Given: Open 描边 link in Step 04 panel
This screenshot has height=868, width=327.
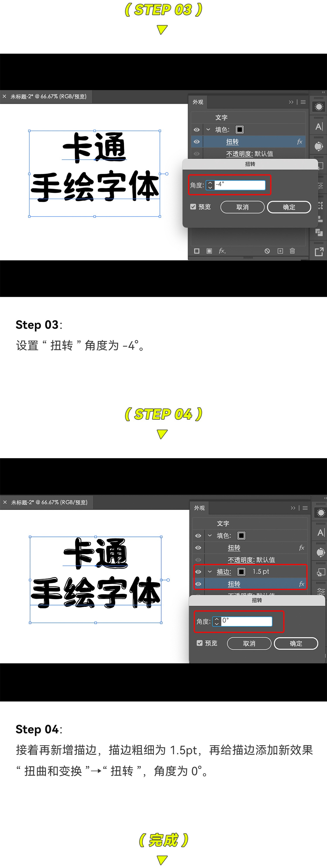Looking at the screenshot, I should [x=224, y=572].
